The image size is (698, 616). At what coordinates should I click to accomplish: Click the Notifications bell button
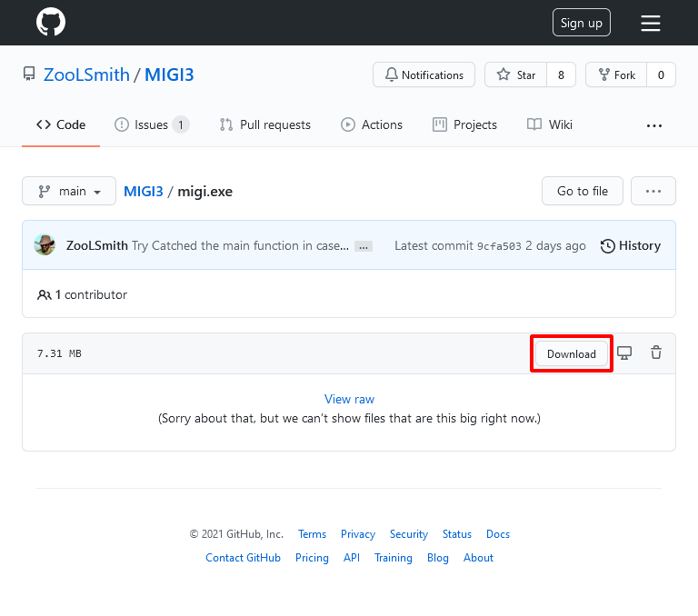click(424, 75)
